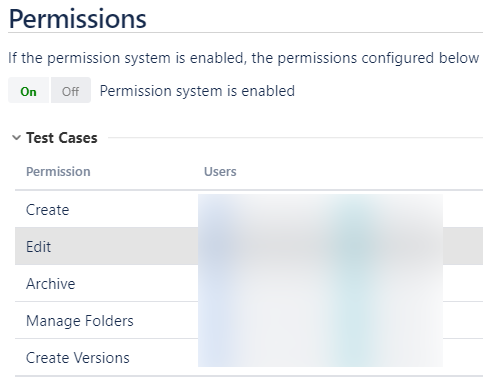Open the Users cell for Edit permission

click(x=320, y=247)
